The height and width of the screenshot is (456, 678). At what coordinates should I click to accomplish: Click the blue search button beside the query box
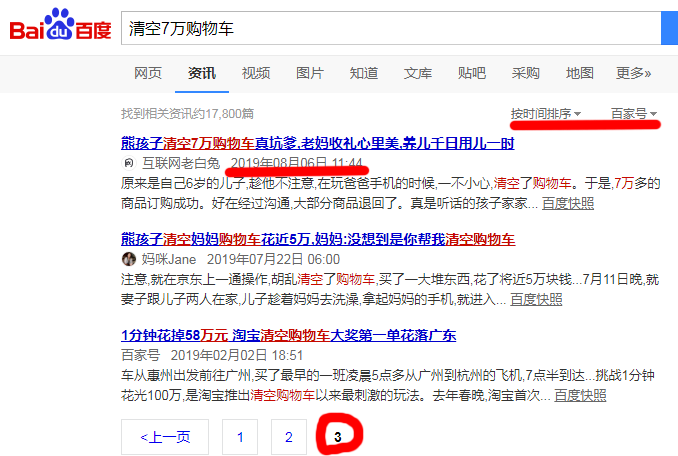[x=669, y=28]
